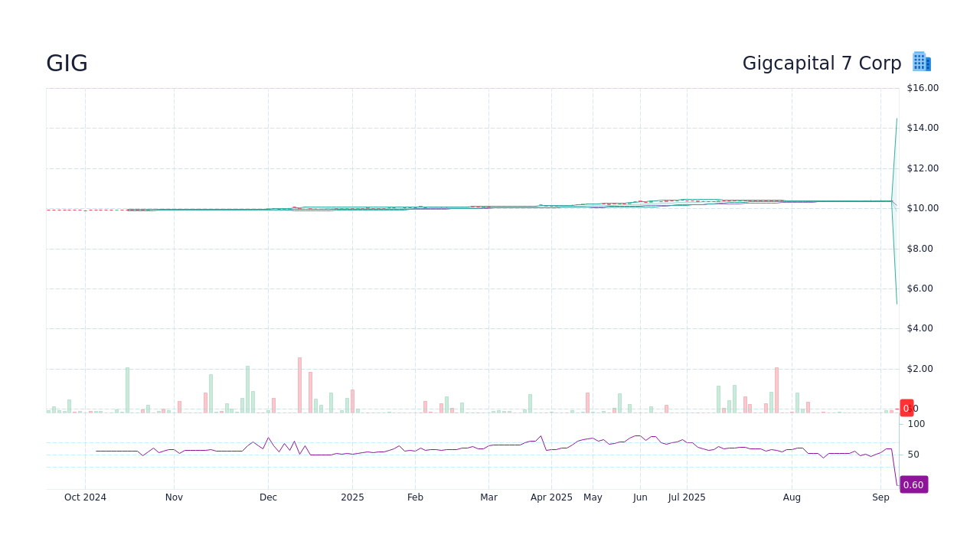
Task: Click the $10.00 price axis label
Action: [923, 208]
